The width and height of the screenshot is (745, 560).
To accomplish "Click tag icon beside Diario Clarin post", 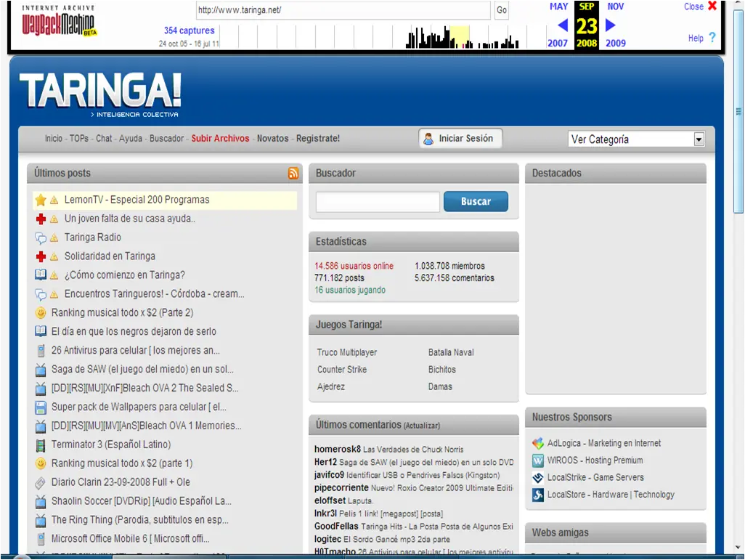I will pyautogui.click(x=41, y=482).
